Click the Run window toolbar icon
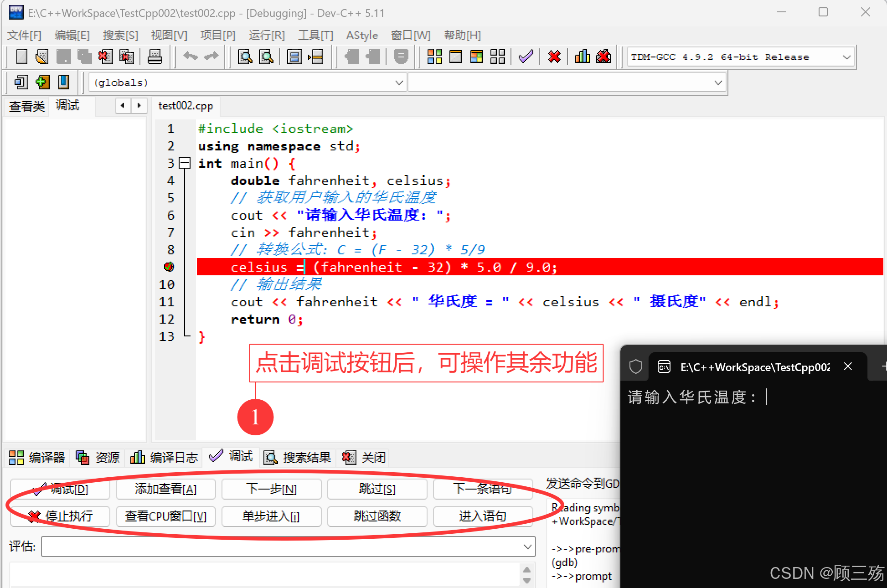Image resolution: width=887 pixels, height=588 pixels. pos(455,57)
